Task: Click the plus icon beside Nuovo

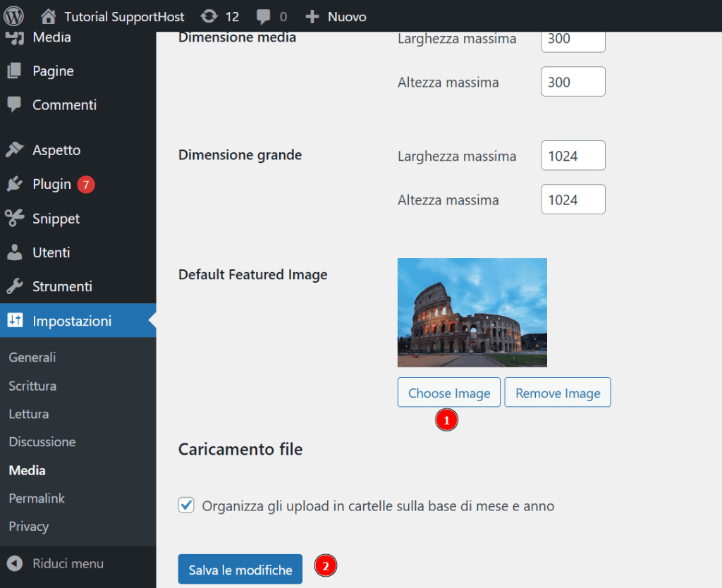Action: point(312,16)
